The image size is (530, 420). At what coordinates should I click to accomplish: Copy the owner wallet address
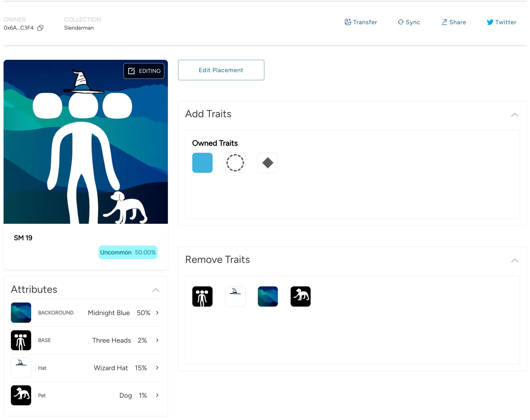pos(40,28)
